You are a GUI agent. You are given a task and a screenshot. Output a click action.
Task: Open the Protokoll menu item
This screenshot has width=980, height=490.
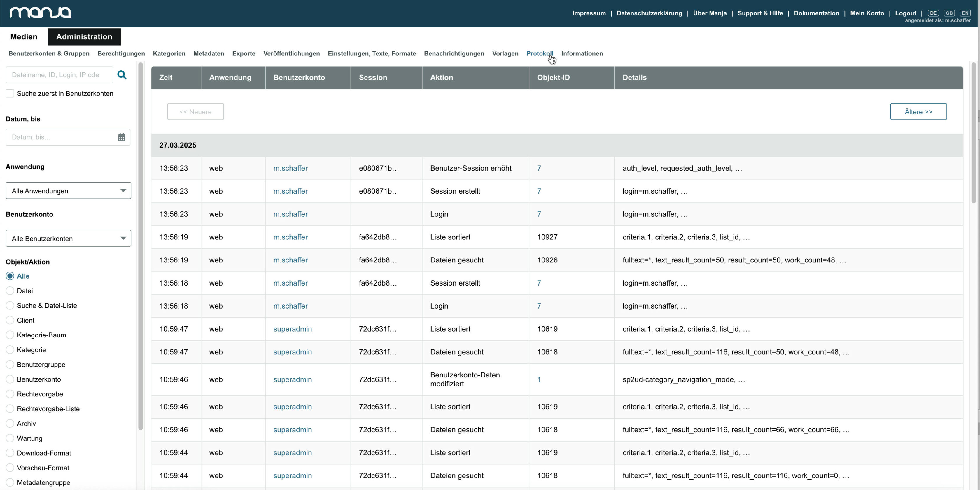point(540,53)
